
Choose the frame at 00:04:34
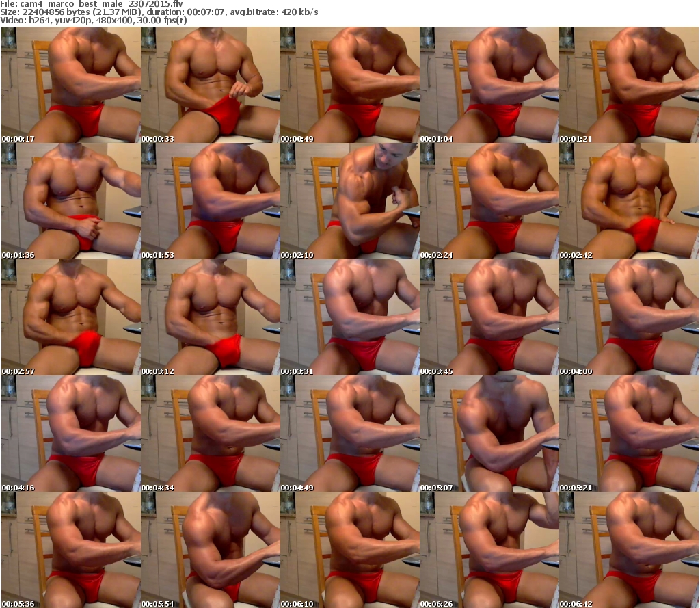click(211, 434)
